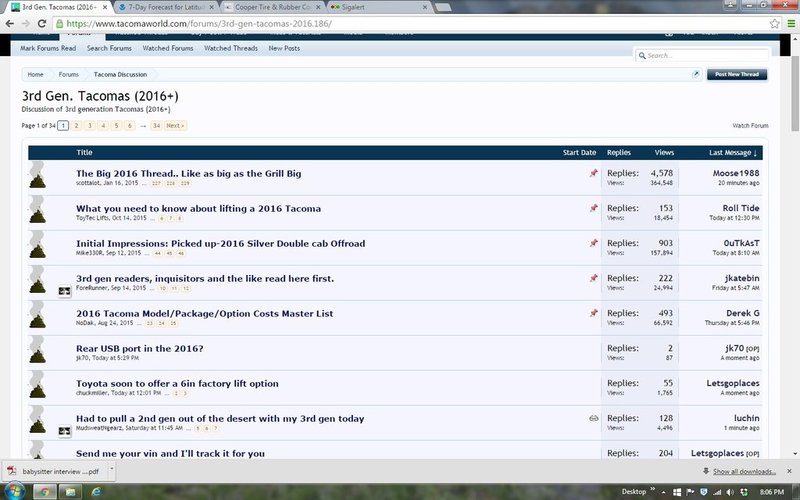Open the Rear USB port in the 2016? thread
800x500 pixels.
140,348
